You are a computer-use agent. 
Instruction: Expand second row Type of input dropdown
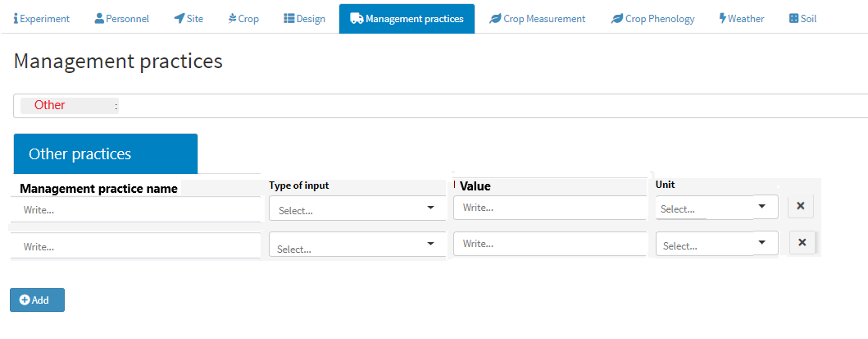357,247
